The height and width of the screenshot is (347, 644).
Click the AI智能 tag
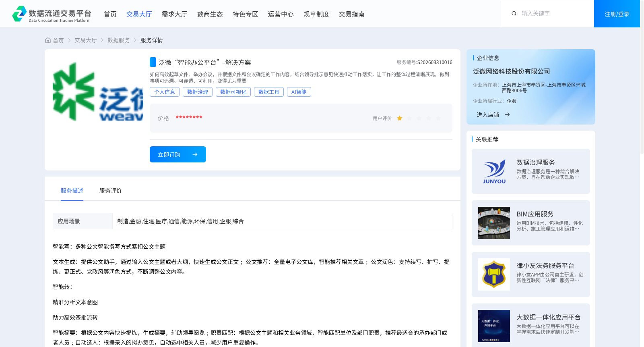pyautogui.click(x=299, y=92)
